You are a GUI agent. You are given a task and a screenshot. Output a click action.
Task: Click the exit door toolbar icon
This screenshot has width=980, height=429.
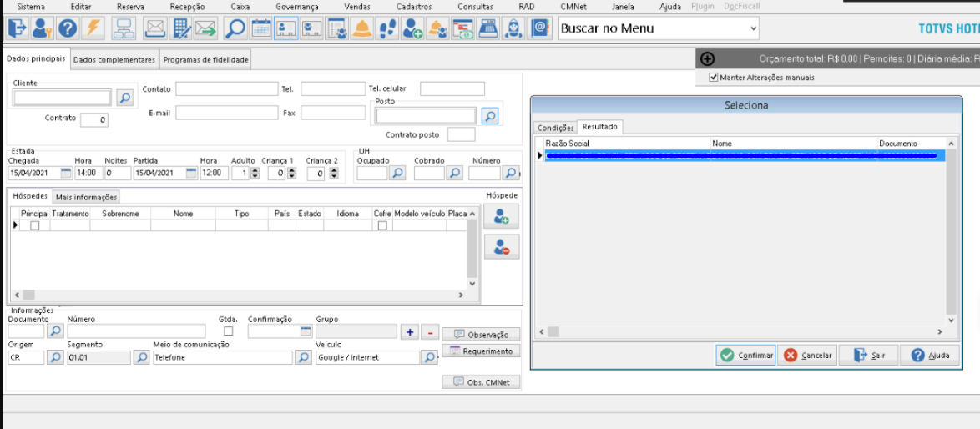pyautogui.click(x=18, y=28)
